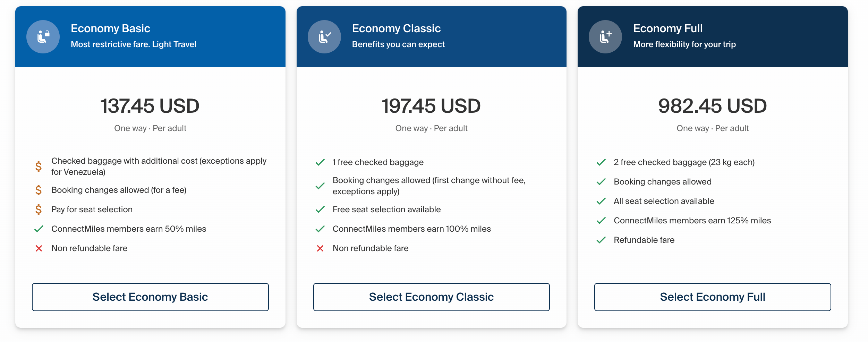
Task: Click the 197.45 USD Classic price
Action: [431, 106]
